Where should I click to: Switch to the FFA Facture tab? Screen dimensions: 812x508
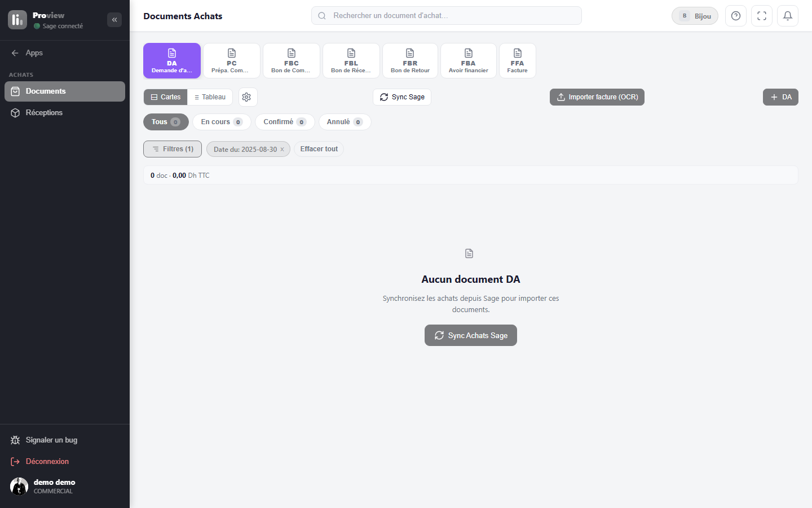click(518, 60)
